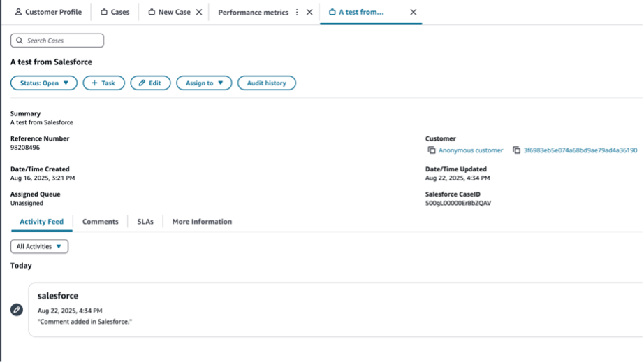Close the Performance metrics tab
This screenshot has width=644, height=363.
(x=309, y=13)
